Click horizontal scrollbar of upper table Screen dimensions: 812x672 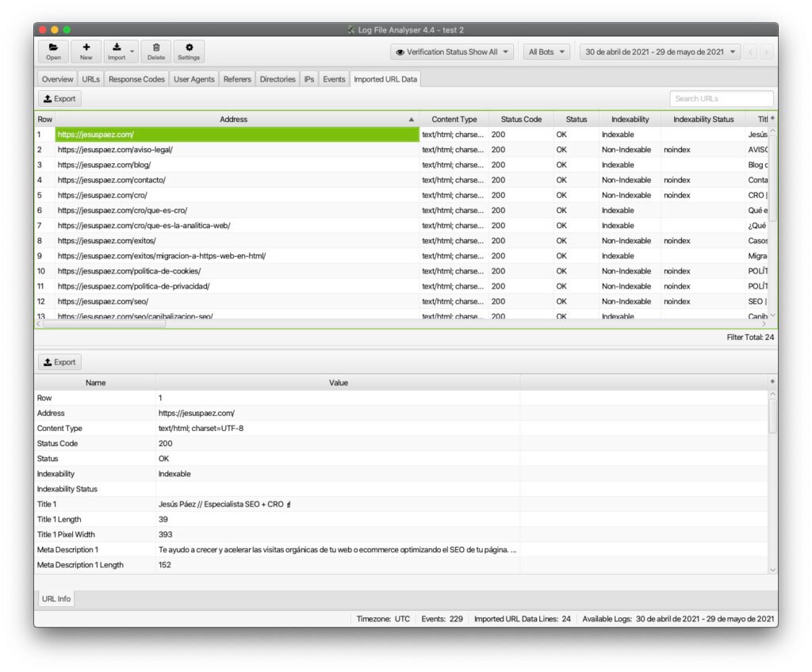pyautogui.click(x=104, y=324)
